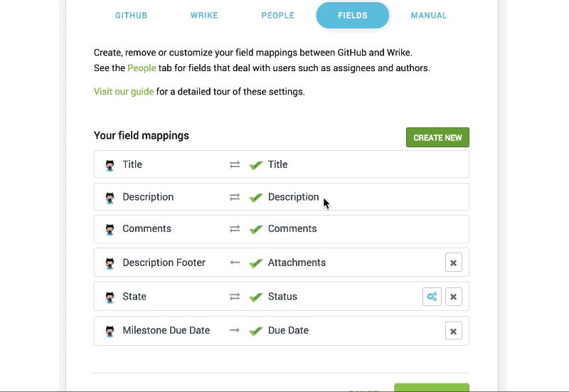The image size is (569, 392).
Task: Click the Wrike checkmark icon beside Due Date
Action: 256,331
